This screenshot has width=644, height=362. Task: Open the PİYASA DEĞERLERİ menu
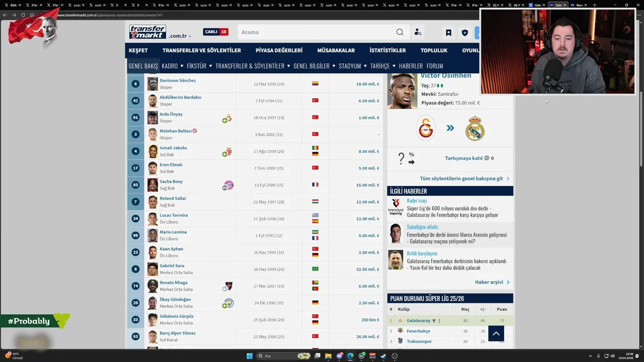point(279,50)
